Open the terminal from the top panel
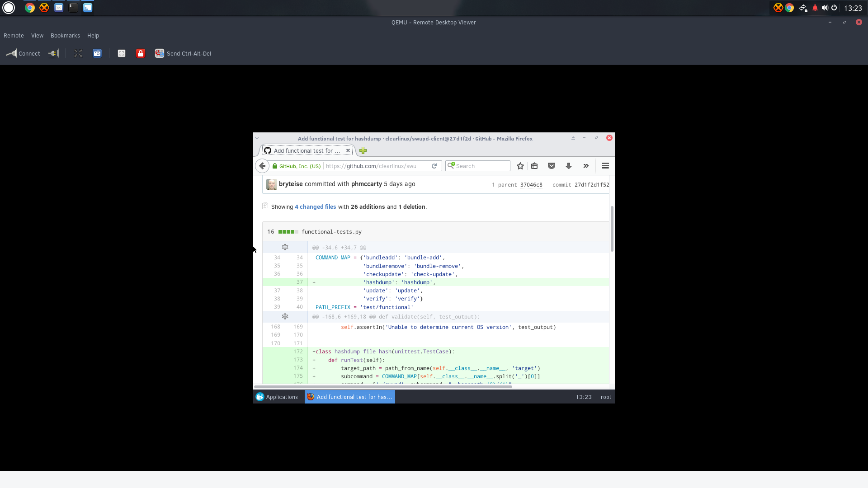 point(73,8)
